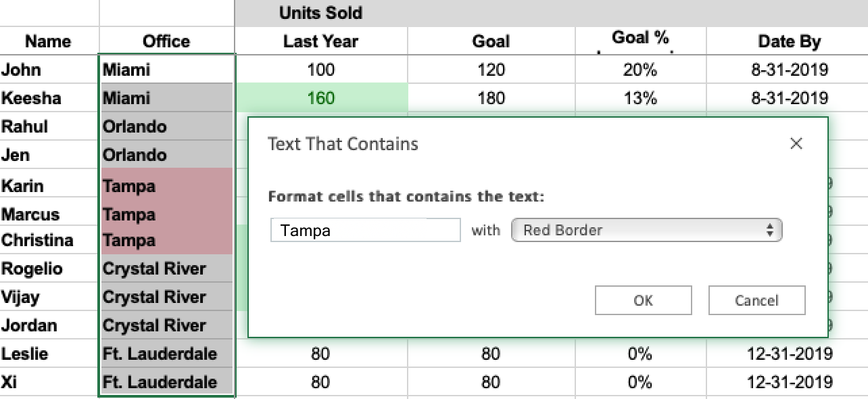Select the Last Year column header
The height and width of the screenshot is (399, 868).
click(320, 41)
